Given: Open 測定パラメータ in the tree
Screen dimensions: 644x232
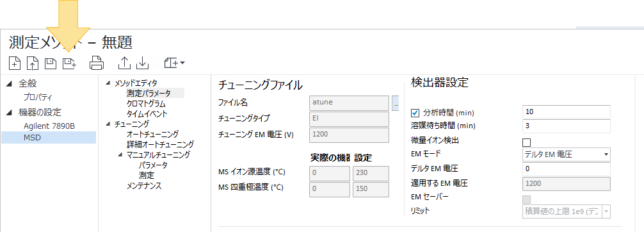Looking at the screenshot, I should click(x=149, y=94).
